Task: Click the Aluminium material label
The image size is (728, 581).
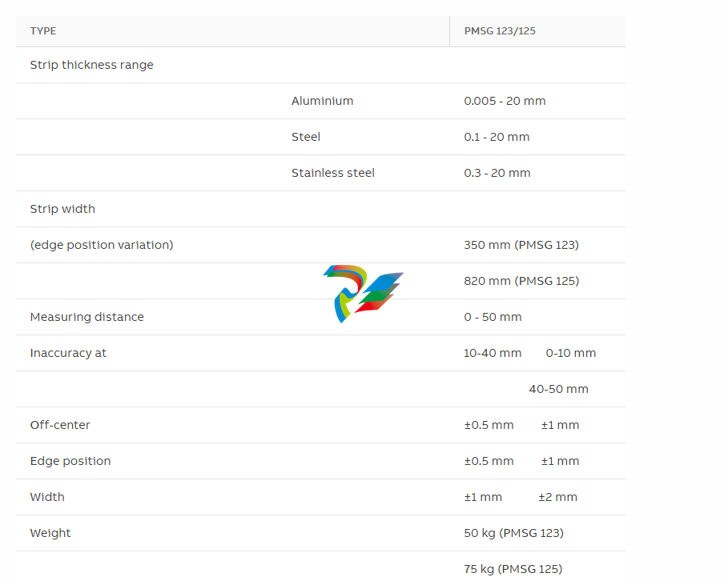Action: (322, 101)
